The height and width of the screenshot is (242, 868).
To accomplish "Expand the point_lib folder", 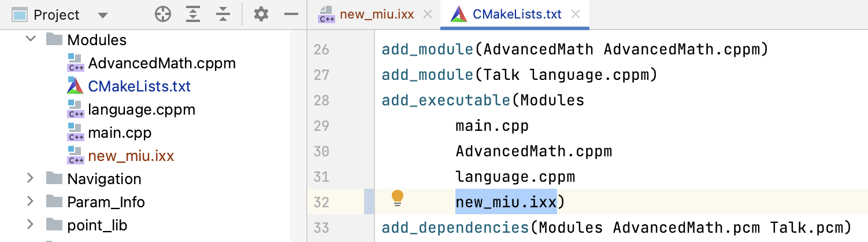I will (x=30, y=225).
